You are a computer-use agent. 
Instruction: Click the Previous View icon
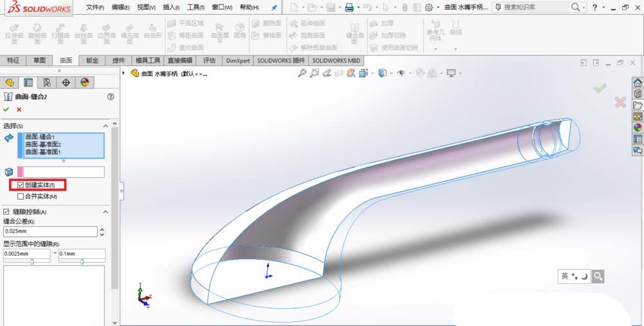pyautogui.click(x=327, y=73)
